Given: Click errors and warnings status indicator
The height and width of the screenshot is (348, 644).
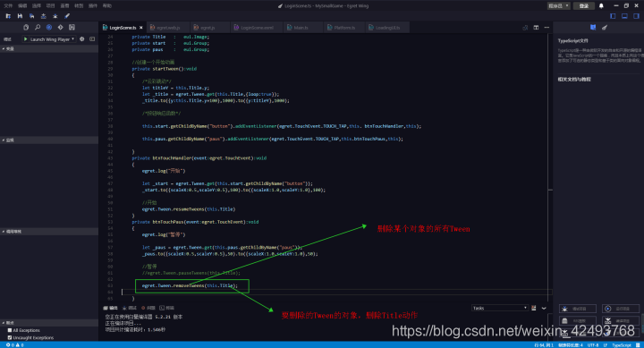Looking at the screenshot, I should (x=14, y=345).
